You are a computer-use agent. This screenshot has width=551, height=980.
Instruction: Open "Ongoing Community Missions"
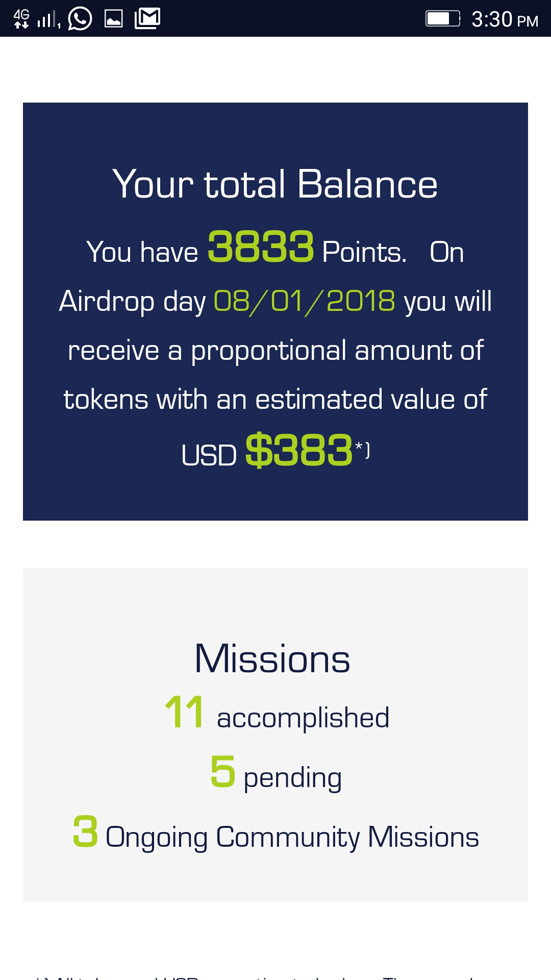click(x=292, y=838)
